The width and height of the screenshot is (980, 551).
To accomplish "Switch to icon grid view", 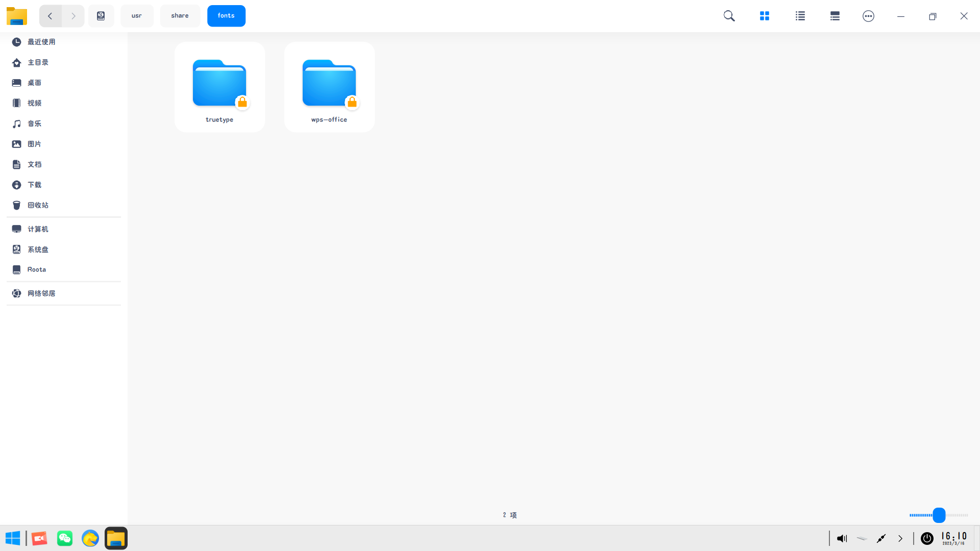I will 764,16.
